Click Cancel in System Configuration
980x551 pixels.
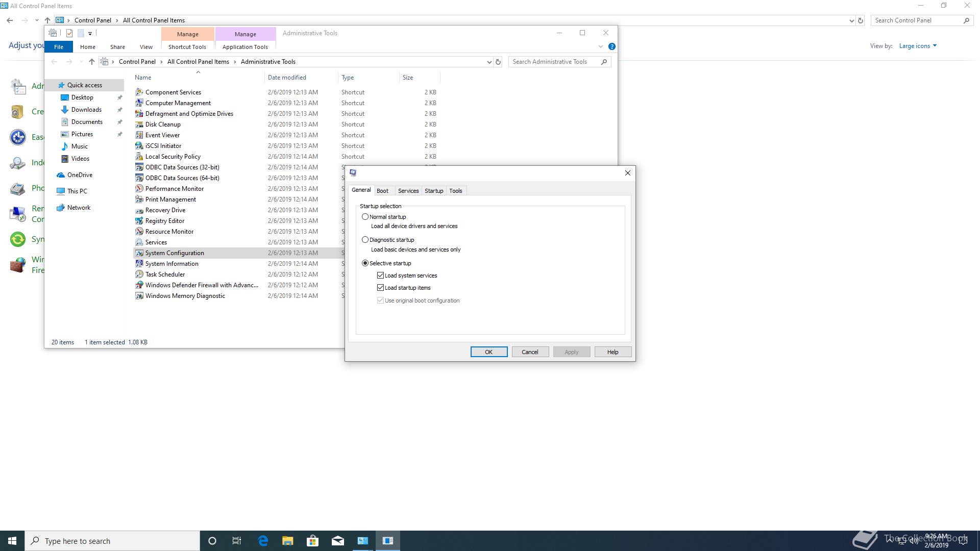click(530, 352)
